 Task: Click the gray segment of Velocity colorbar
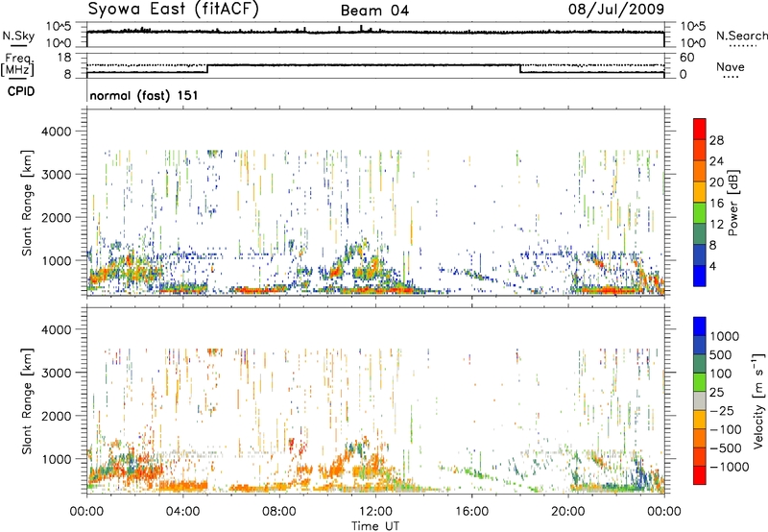700,400
